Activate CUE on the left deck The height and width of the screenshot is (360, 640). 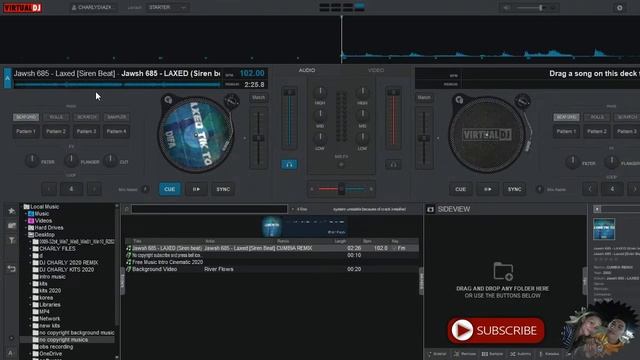coord(170,189)
